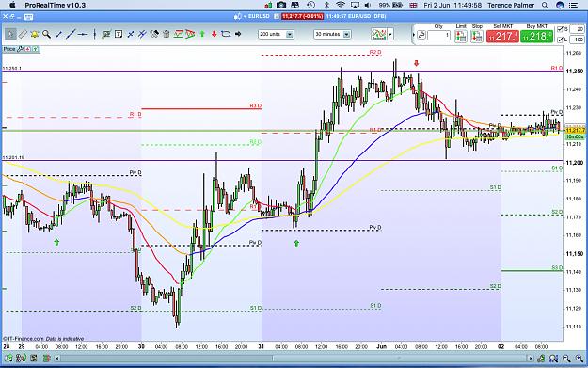Select the long trend line drawing tool

click(71, 34)
